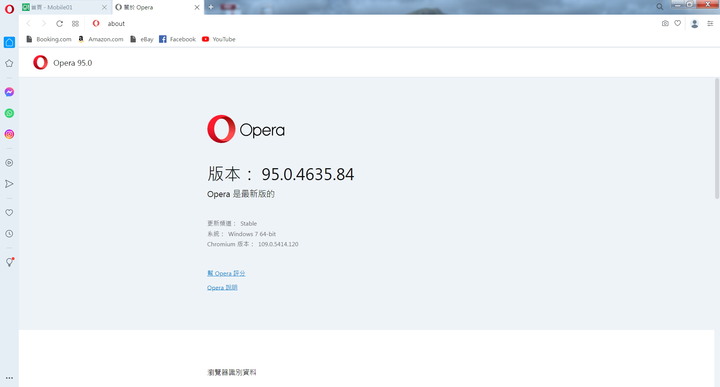Open Amazon.com bookmark
The width and height of the screenshot is (720, 387).
101,39
